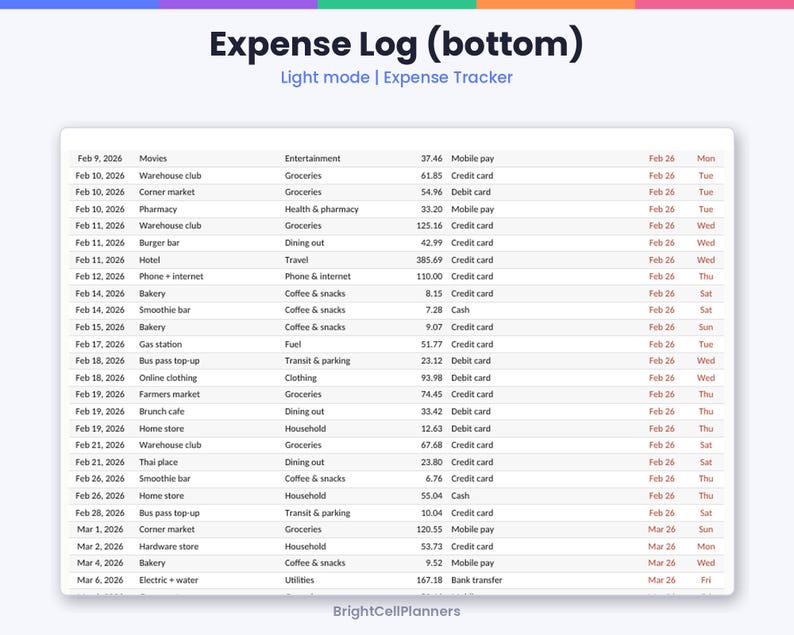
Task: Select the 9.52 amount cell
Action: pyautogui.click(x=434, y=563)
